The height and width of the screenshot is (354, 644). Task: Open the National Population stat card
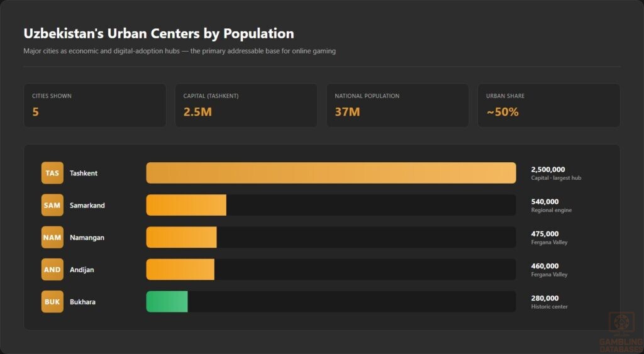pyautogui.click(x=397, y=106)
